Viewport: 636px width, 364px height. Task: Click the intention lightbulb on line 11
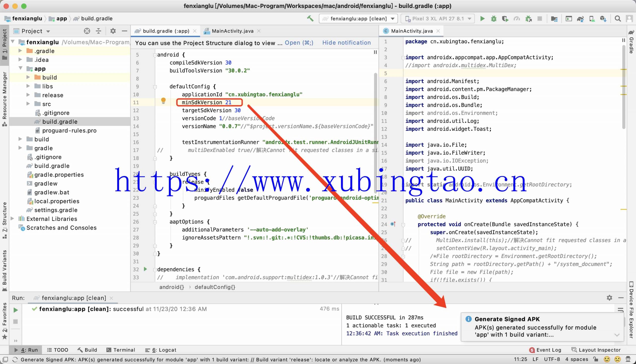pos(163,101)
